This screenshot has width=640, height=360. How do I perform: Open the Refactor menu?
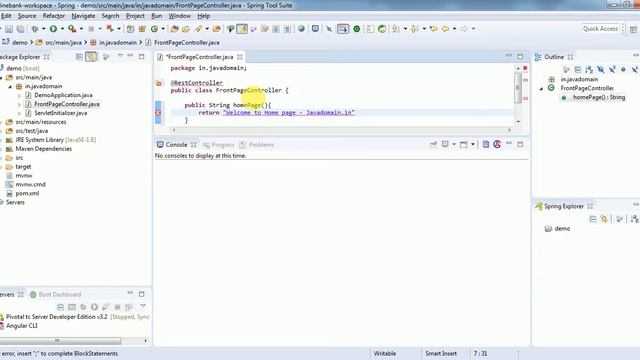tap(54, 16)
